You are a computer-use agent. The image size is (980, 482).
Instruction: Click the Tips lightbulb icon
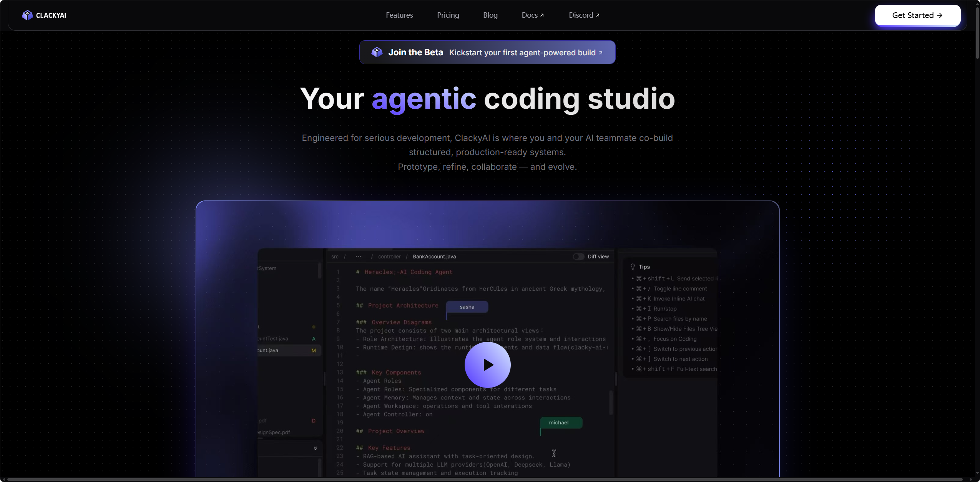pos(633,267)
